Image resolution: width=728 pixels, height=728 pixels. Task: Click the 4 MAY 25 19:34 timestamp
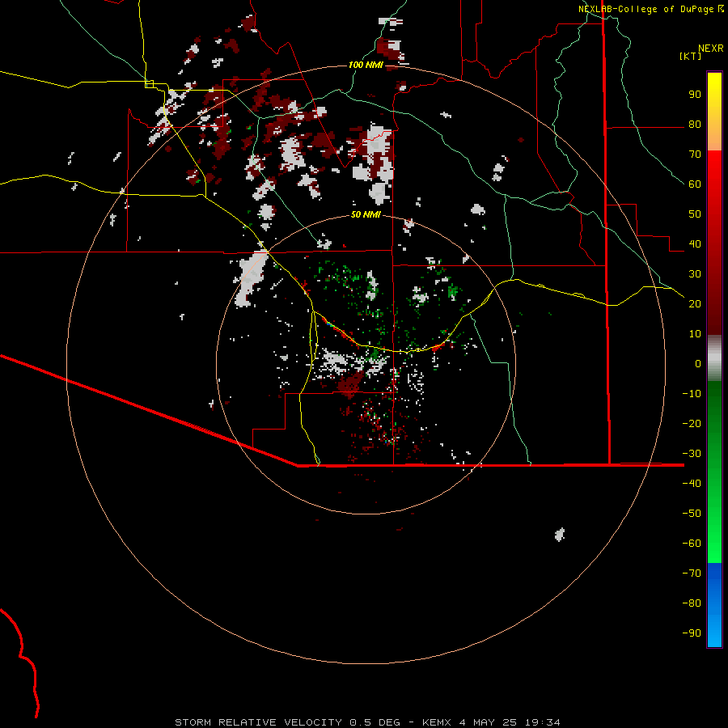510,722
